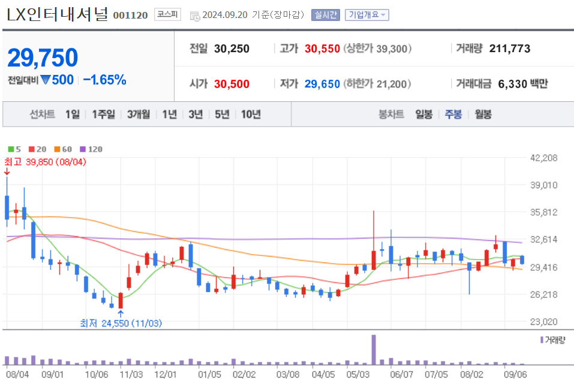
Task: Click the 시가 value 30,500
Action: pyautogui.click(x=232, y=84)
